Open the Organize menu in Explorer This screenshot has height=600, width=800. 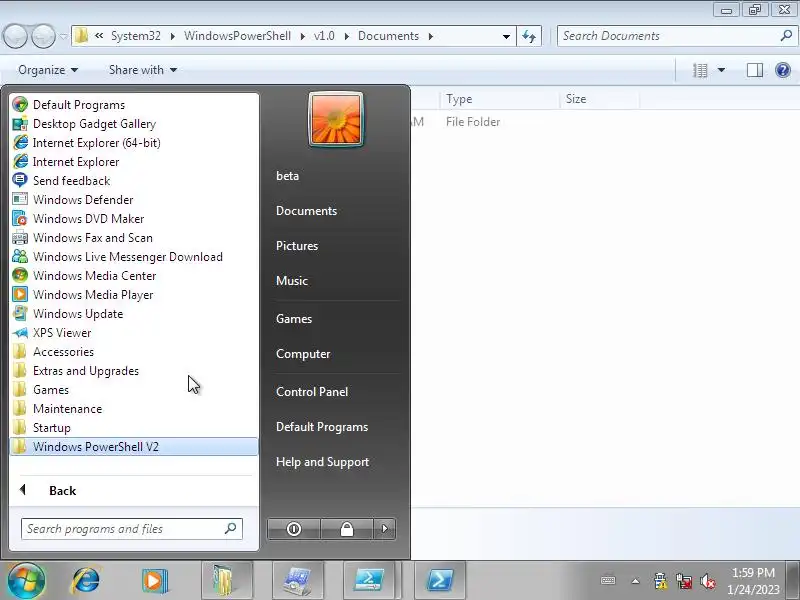(x=48, y=70)
